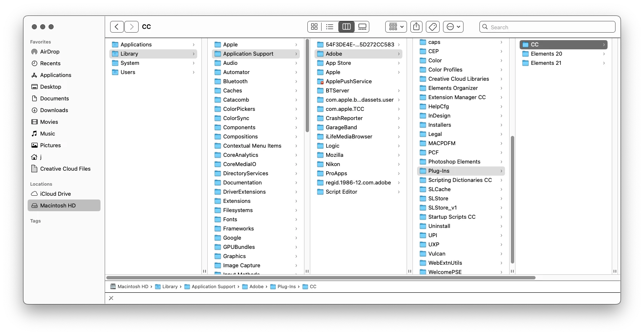
Task: Select the Extension Manager CC folder
Action: coord(461,97)
